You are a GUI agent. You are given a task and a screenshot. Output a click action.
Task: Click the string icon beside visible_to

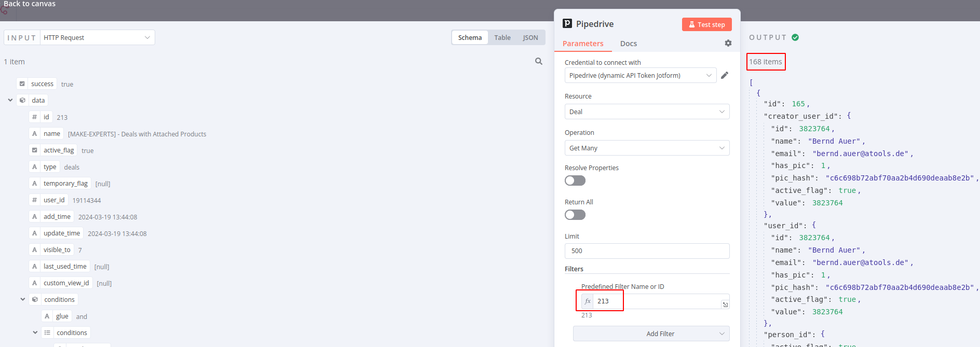click(35, 249)
